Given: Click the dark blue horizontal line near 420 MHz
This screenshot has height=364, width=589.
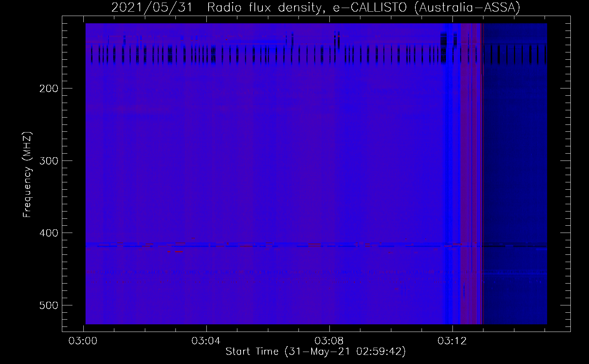Looking at the screenshot, I should click(316, 246).
